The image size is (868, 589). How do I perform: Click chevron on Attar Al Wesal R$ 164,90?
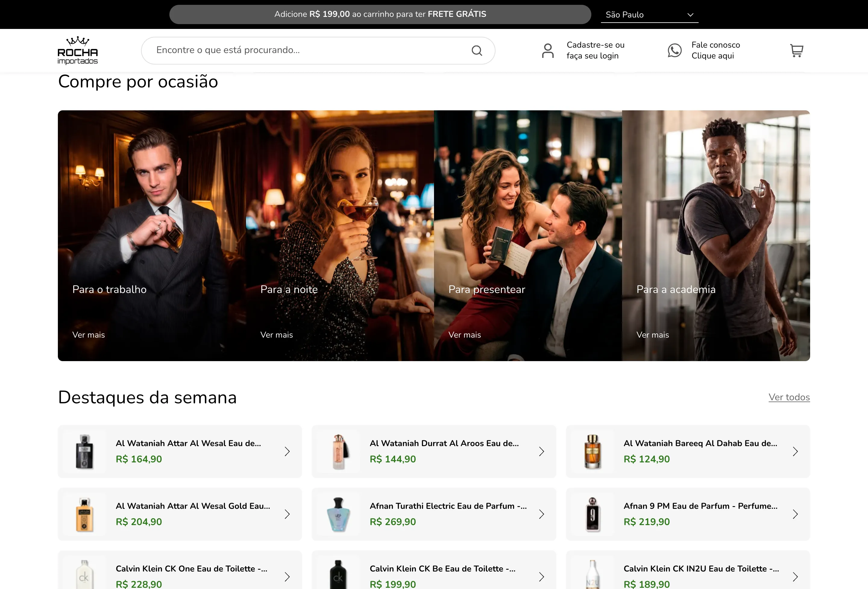tap(287, 451)
